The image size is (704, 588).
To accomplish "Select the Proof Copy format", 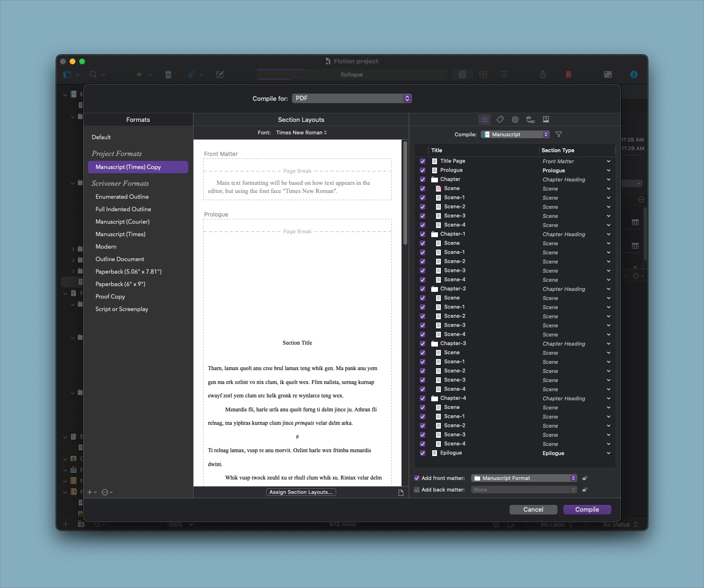I will pyautogui.click(x=110, y=297).
